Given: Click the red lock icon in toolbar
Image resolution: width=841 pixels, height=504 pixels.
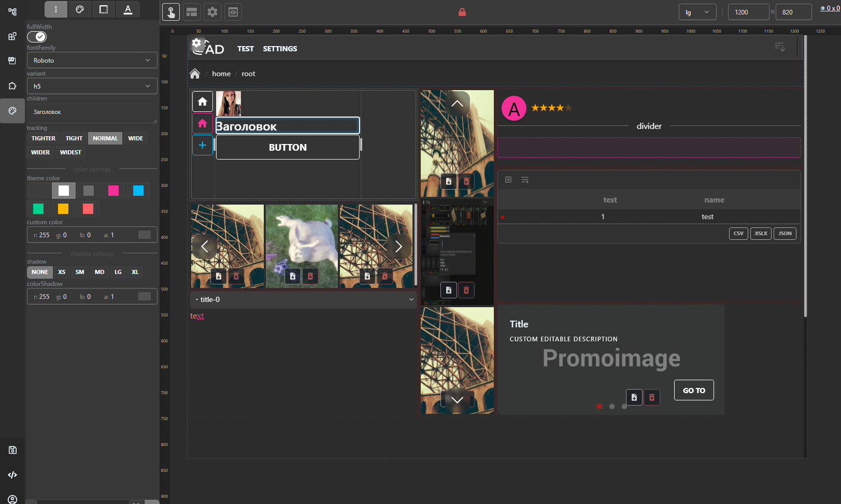Looking at the screenshot, I should point(462,12).
